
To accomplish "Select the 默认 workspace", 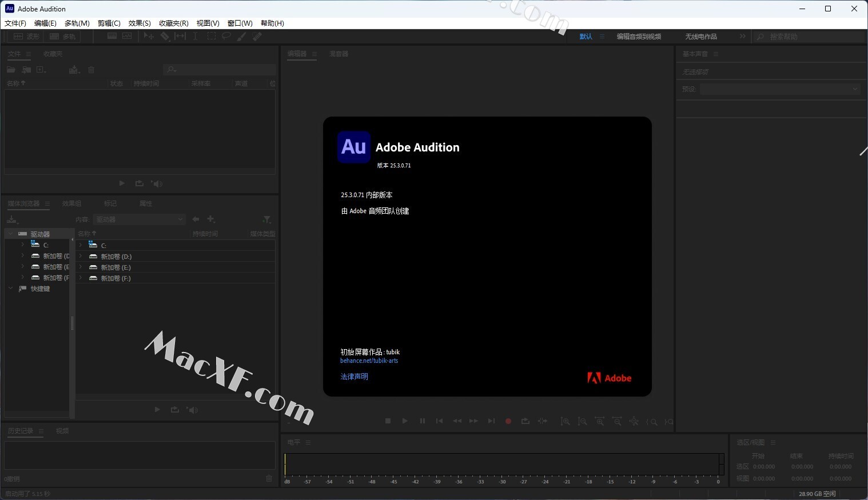I will (586, 37).
